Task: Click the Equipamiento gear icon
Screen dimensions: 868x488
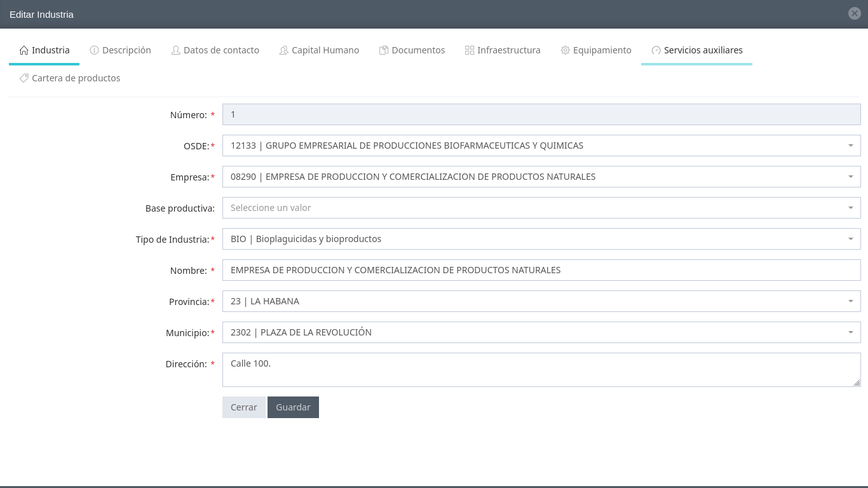Action: tap(565, 50)
